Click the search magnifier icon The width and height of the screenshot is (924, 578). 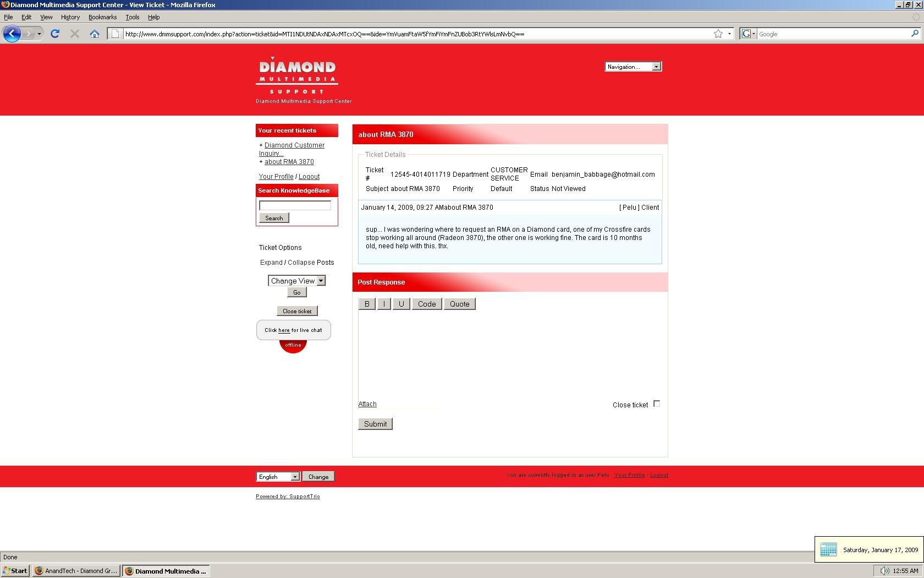pos(915,34)
